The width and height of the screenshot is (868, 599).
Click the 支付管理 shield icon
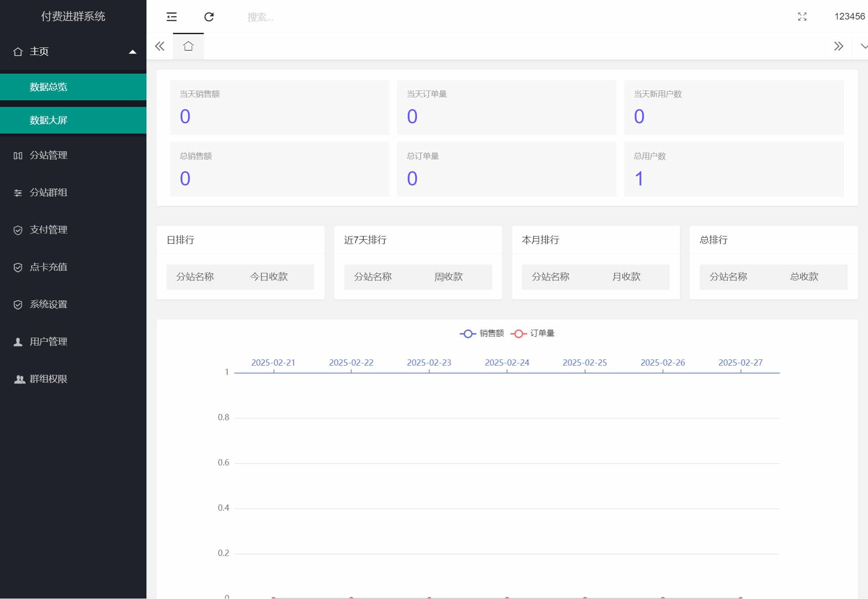coord(18,230)
